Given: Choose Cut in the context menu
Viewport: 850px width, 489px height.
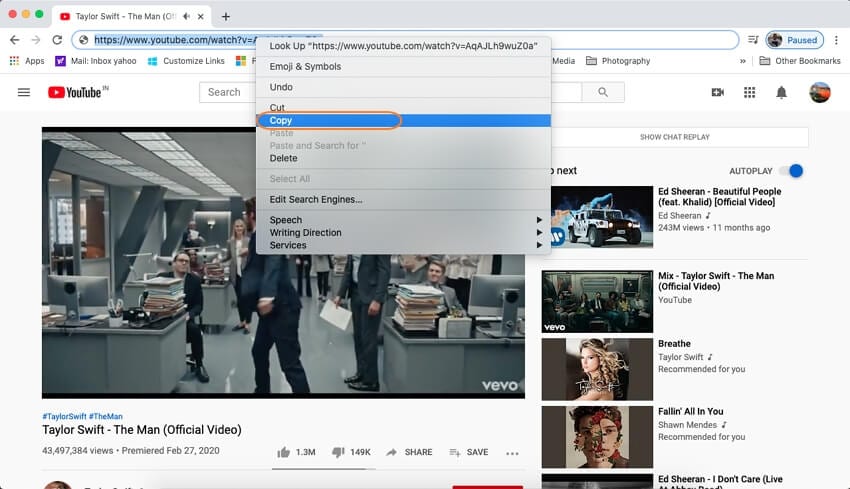Looking at the screenshot, I should coord(403,107).
